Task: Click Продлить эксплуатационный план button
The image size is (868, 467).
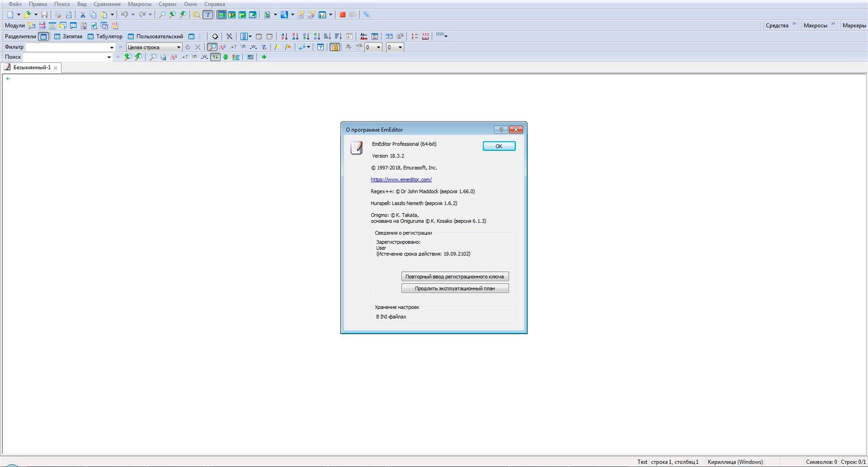Action: (x=455, y=288)
